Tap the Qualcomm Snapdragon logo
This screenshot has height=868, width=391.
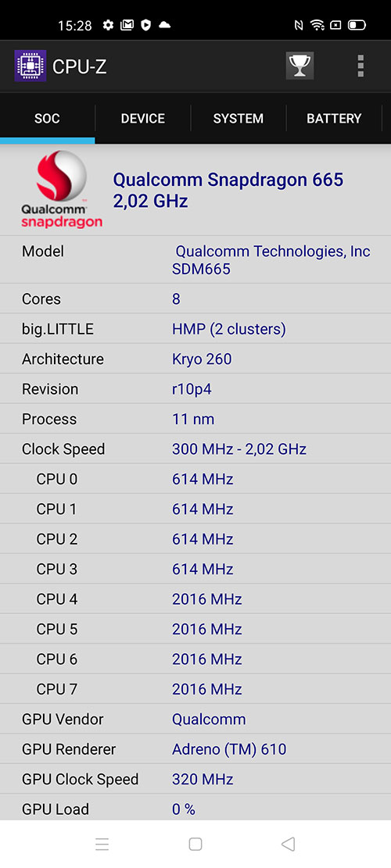pyautogui.click(x=62, y=189)
